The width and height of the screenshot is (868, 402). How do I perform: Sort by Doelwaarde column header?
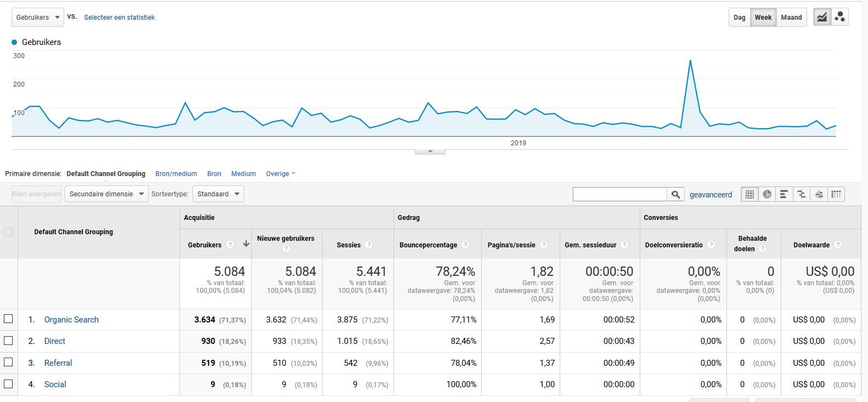point(811,245)
